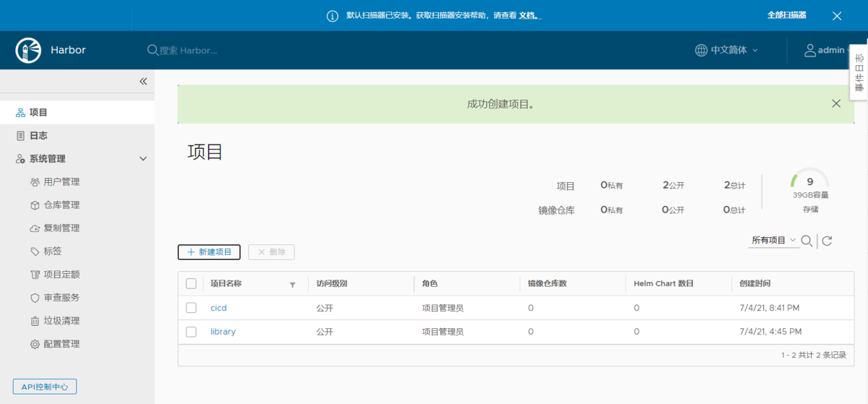Open the library project link
The width and height of the screenshot is (868, 404).
point(223,332)
